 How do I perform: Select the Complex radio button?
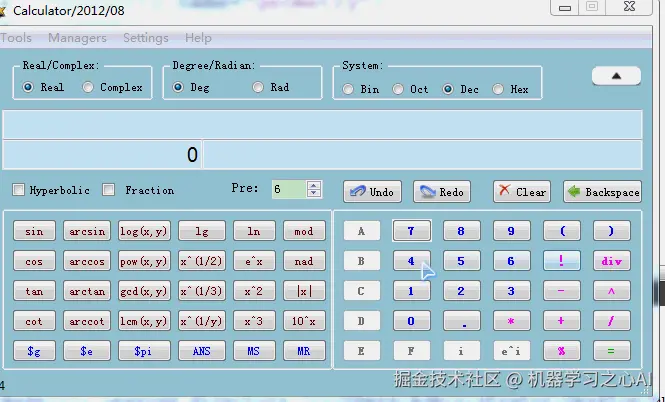(88, 87)
